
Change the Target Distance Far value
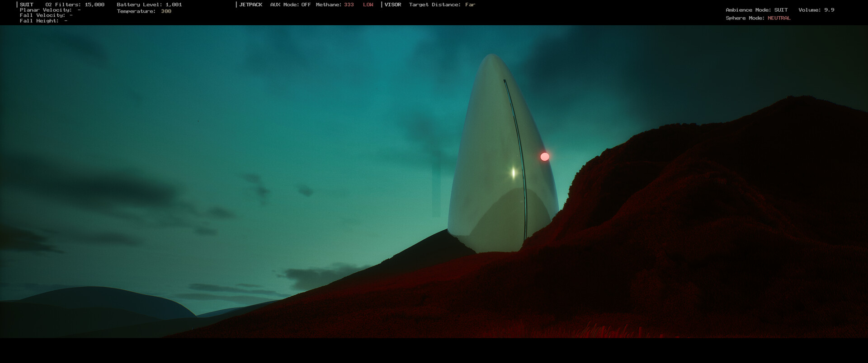point(470,5)
